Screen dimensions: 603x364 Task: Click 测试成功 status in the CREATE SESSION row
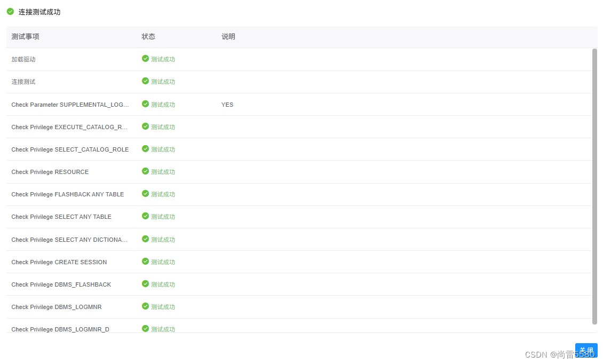163,262
